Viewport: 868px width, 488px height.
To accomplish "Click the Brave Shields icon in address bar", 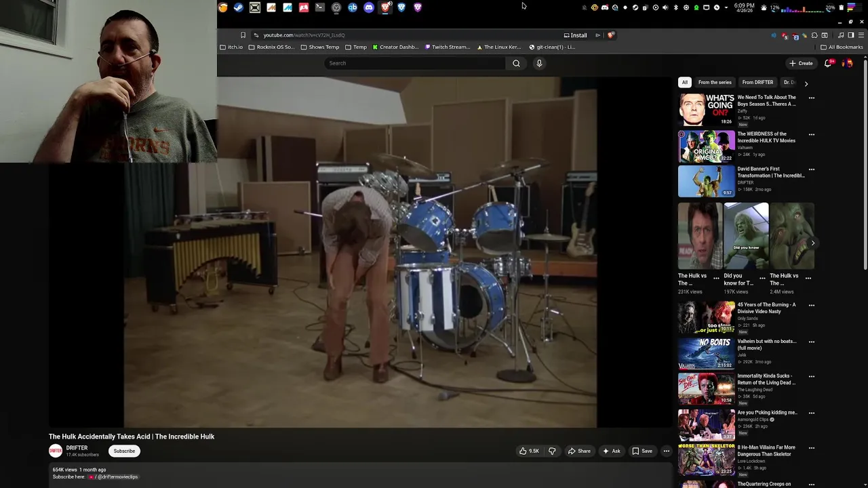I will point(611,35).
